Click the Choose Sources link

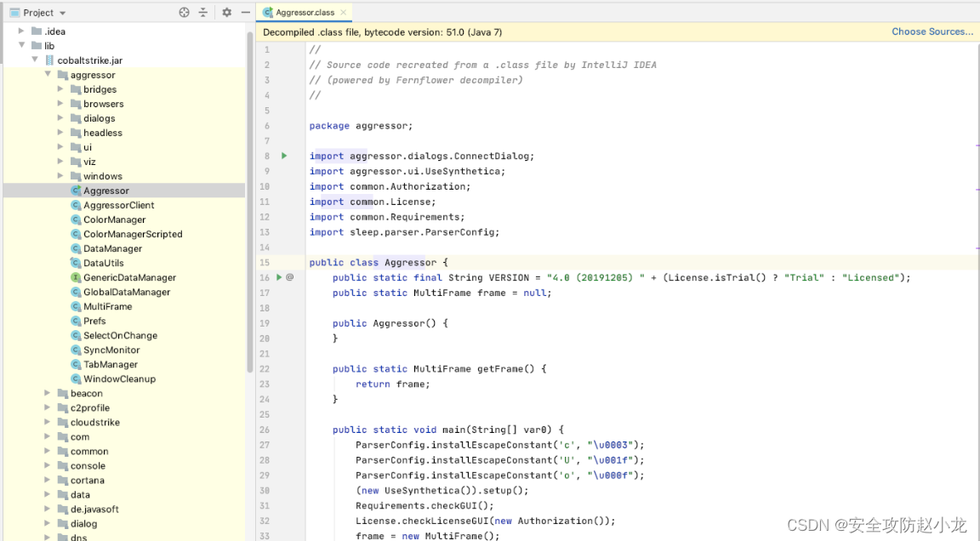pos(932,31)
